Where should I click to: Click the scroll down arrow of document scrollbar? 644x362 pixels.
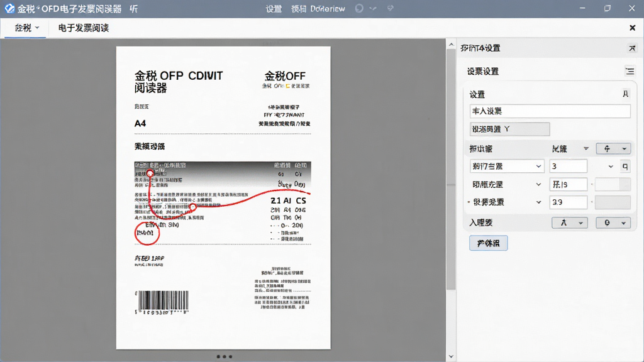coord(451,356)
